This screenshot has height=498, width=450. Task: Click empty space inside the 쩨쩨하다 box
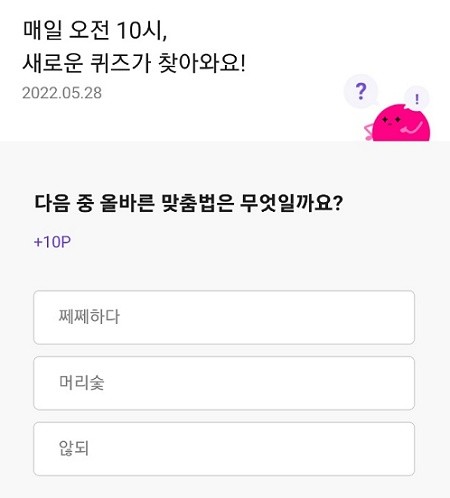click(x=267, y=317)
